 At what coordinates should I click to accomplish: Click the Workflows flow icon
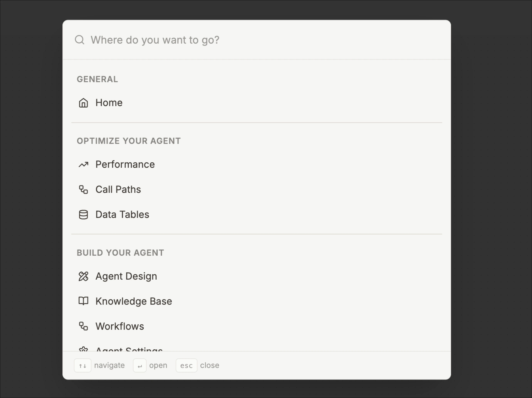(83, 326)
